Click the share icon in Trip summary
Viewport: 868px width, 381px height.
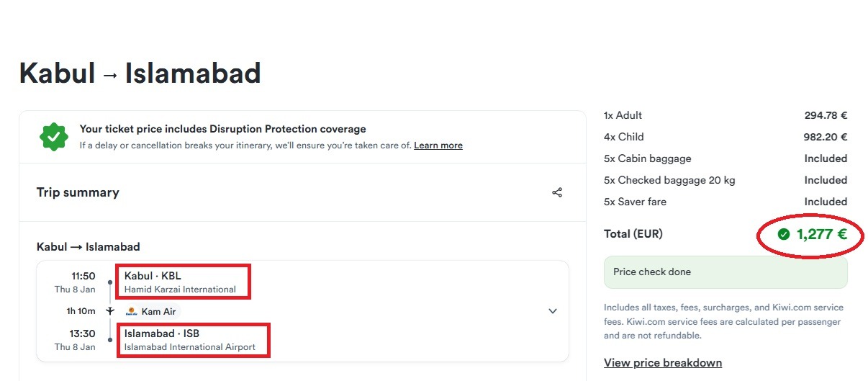click(x=557, y=192)
